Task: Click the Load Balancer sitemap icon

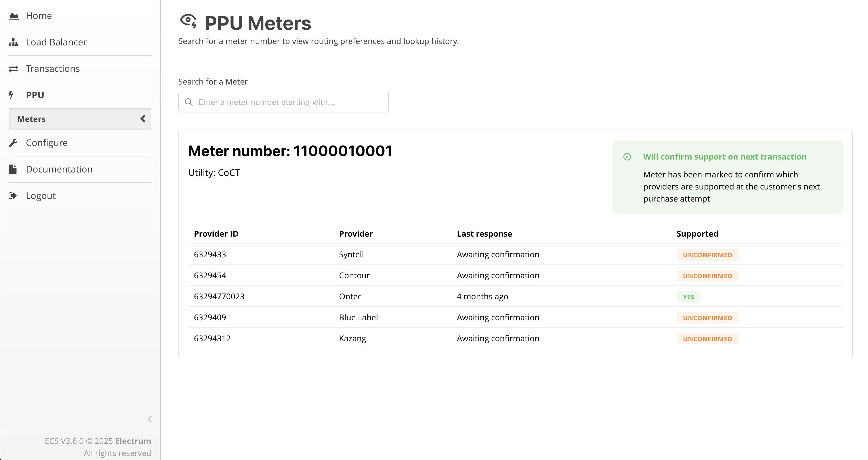Action: (13, 42)
